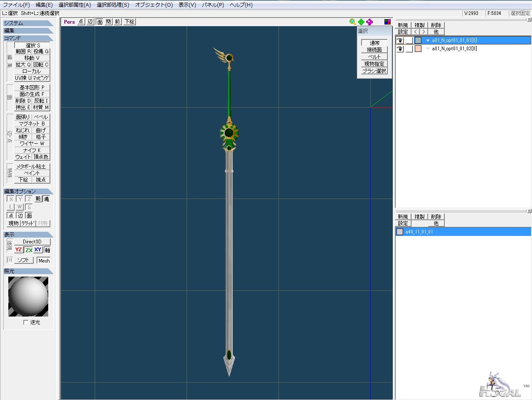Click the purple rotate view icon
Image resolution: width=532 pixels, height=400 pixels.
click(369, 22)
